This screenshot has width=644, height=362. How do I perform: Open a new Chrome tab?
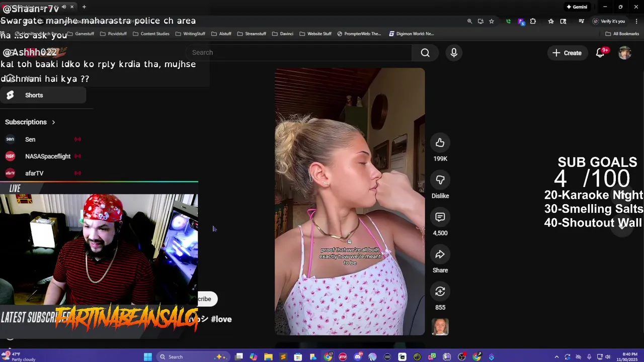[x=84, y=7]
